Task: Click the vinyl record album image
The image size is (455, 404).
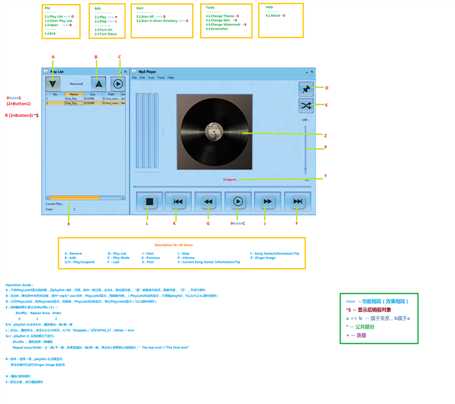Action: pos(214,132)
